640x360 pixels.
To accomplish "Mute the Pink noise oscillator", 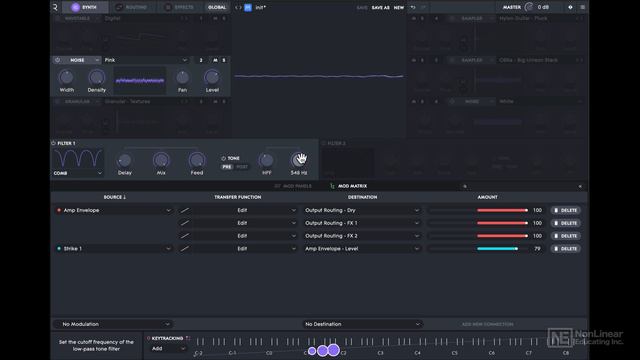I will pos(215,60).
